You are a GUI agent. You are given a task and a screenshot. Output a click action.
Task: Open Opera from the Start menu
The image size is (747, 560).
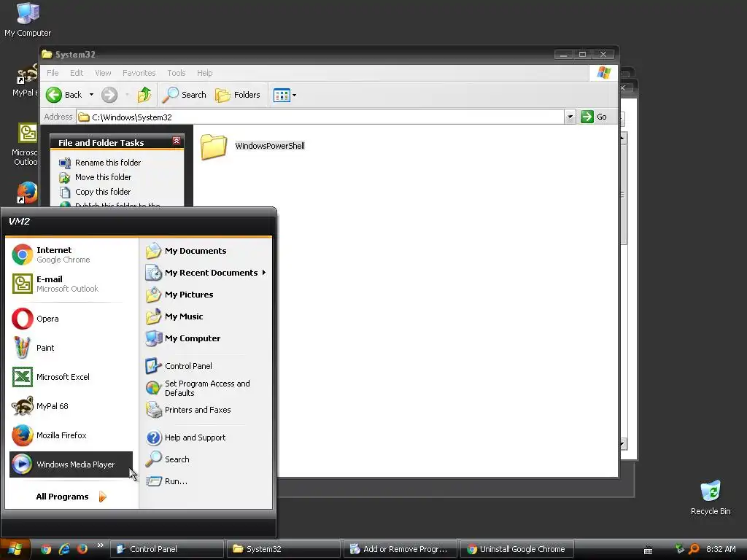(71, 319)
